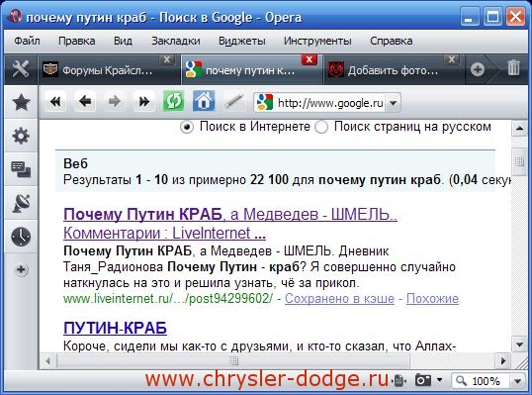This screenshot has width=532, height=395.
Task: Go to the home page
Action: 204,101
